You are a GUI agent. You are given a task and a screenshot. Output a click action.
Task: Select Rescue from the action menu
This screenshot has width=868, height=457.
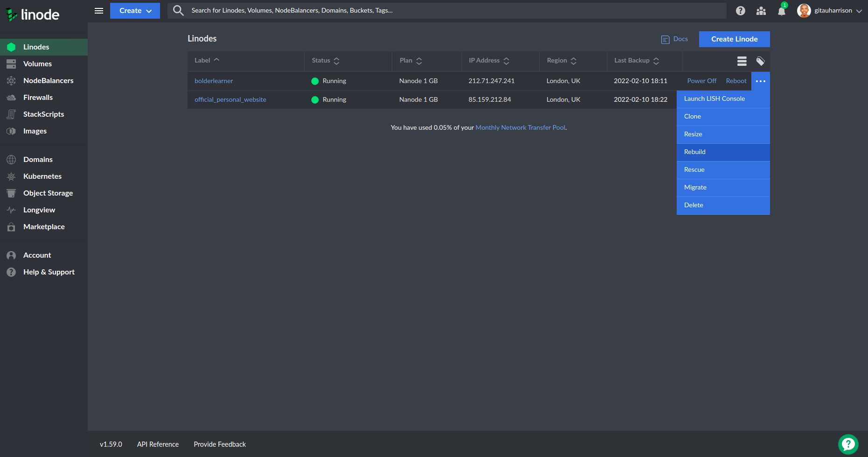tap(723, 170)
